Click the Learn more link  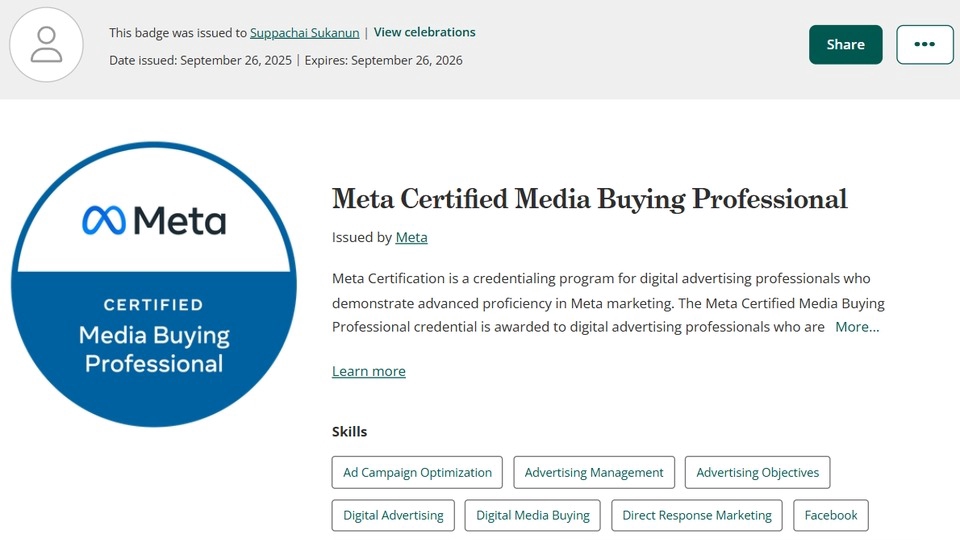[368, 371]
